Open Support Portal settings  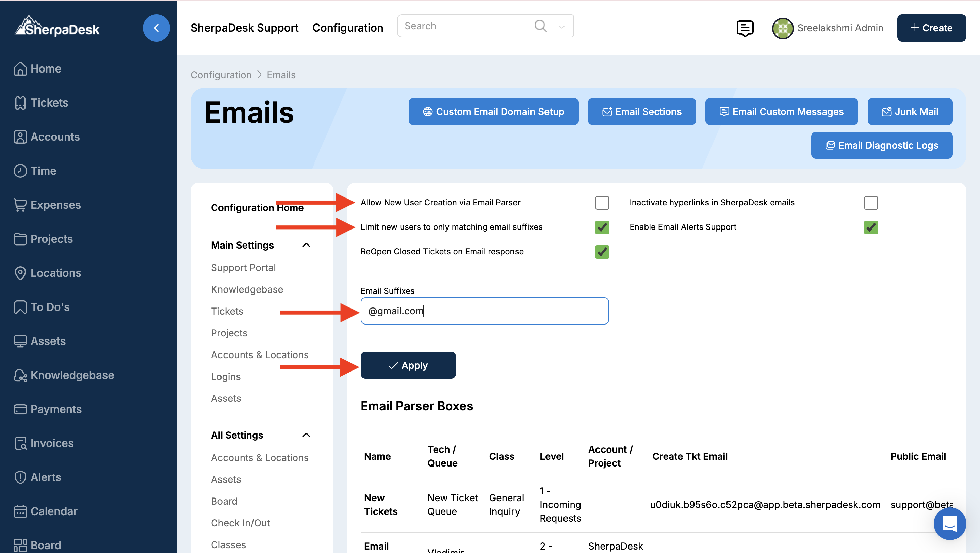coord(243,268)
